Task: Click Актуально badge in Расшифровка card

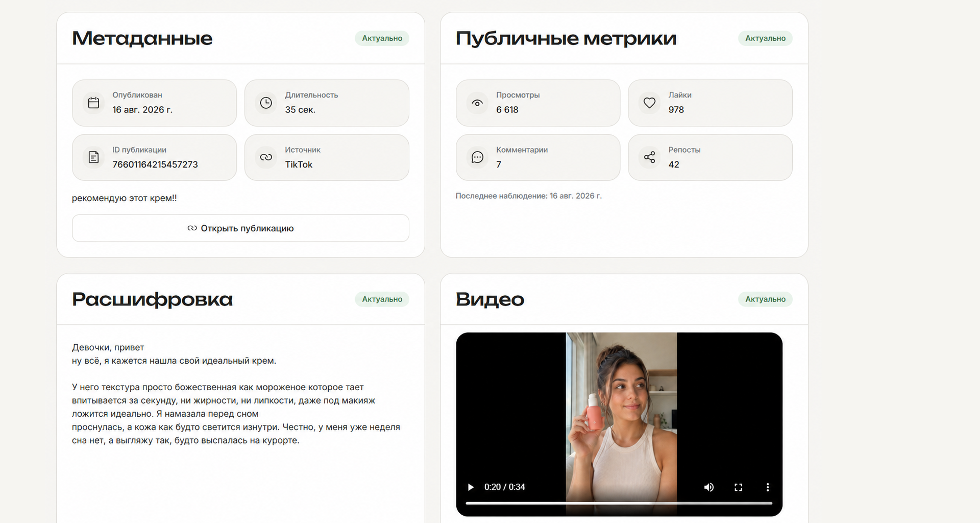Action: [x=382, y=299]
